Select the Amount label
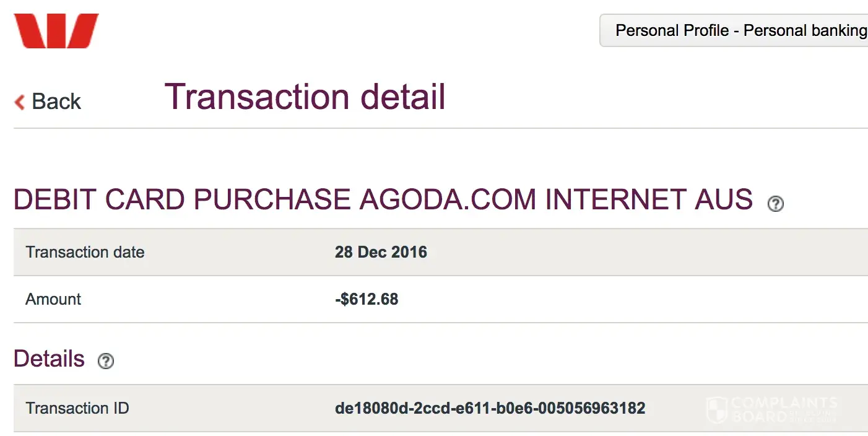 pyautogui.click(x=53, y=299)
